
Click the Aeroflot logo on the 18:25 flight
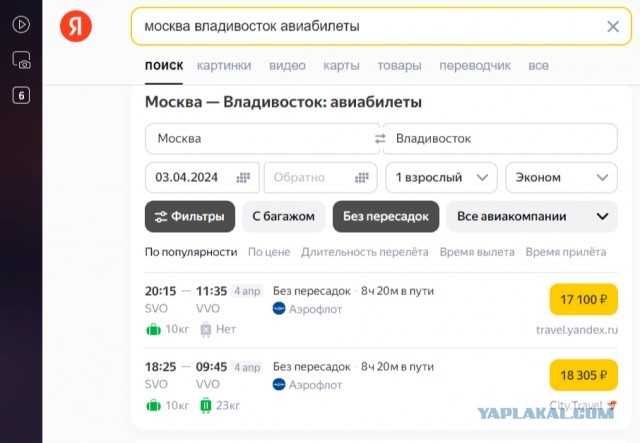(279, 385)
